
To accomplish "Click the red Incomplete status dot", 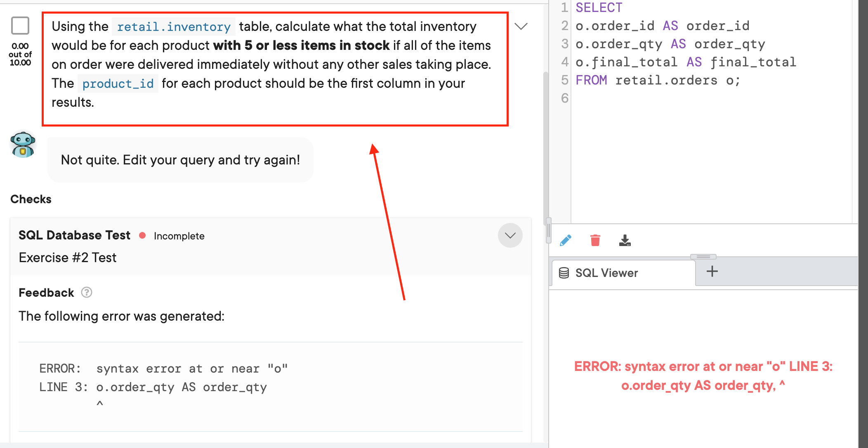I will click(143, 235).
